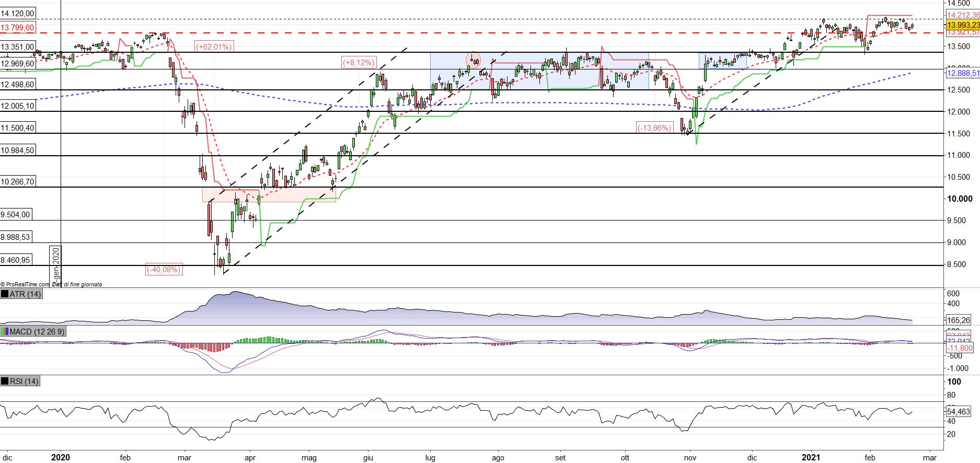Select the (+62,01%) percentage annotation
Screen dimensions: 980x463
pos(214,47)
